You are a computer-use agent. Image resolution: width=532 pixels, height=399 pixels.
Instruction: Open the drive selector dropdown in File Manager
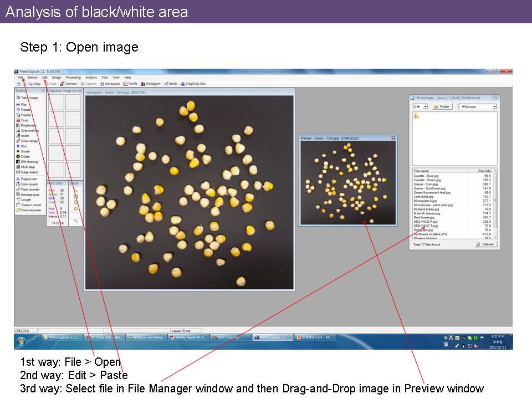pyautogui.click(x=420, y=106)
